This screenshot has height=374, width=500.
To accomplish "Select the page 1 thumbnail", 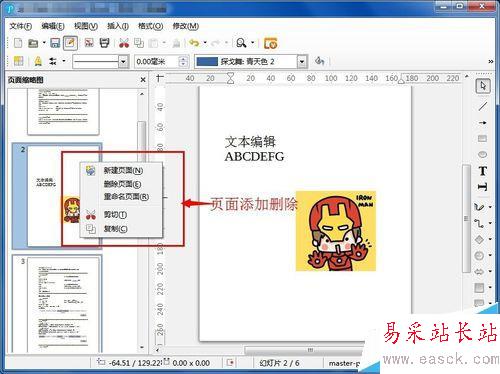I will [63, 111].
